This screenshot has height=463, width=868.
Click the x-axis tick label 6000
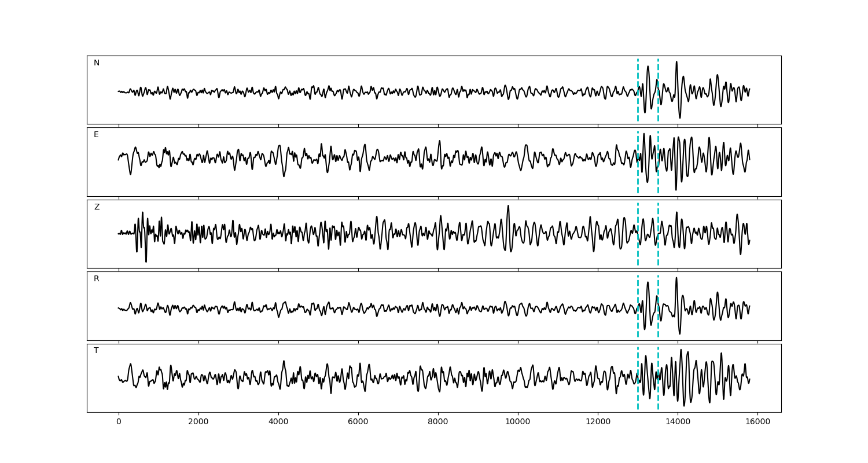point(358,422)
